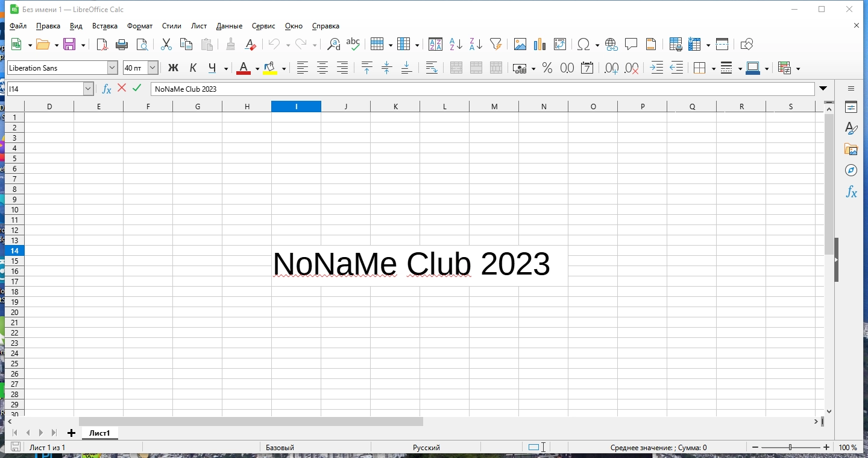868x458 pixels.
Task: Print the document with the printer icon
Action: pos(122,44)
